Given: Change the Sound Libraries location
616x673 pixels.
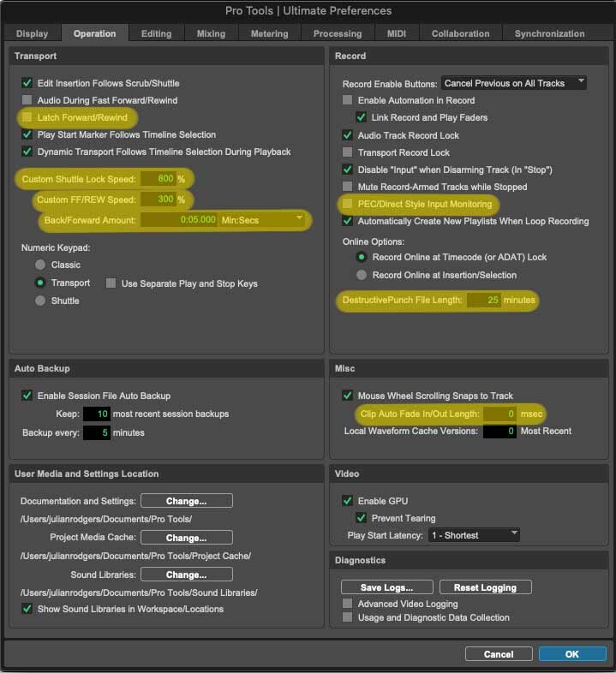Looking at the screenshot, I should pos(187,575).
